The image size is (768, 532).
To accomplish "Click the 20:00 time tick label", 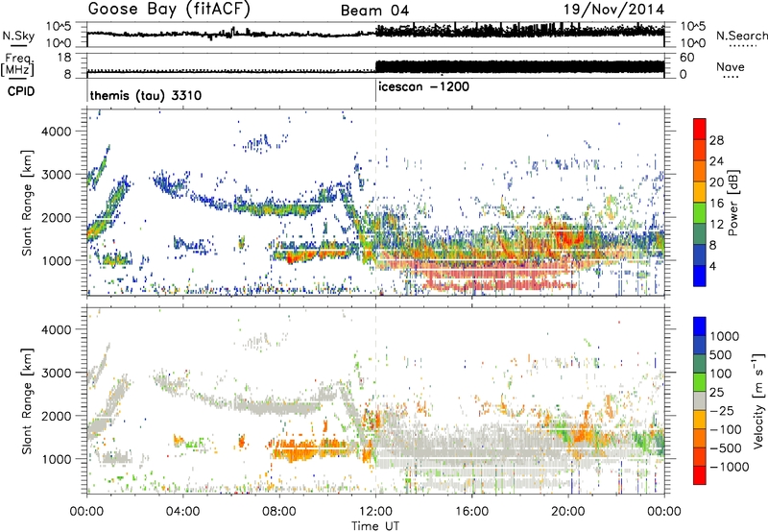I will [x=568, y=512].
